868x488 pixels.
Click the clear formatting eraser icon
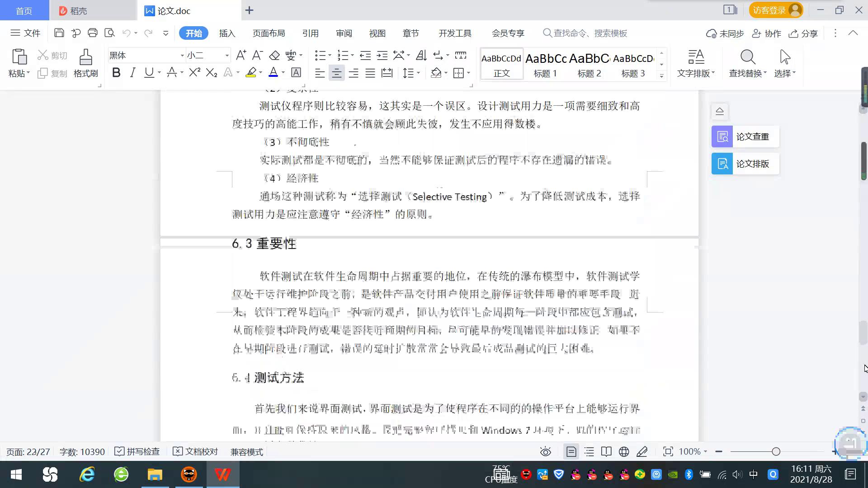click(274, 56)
